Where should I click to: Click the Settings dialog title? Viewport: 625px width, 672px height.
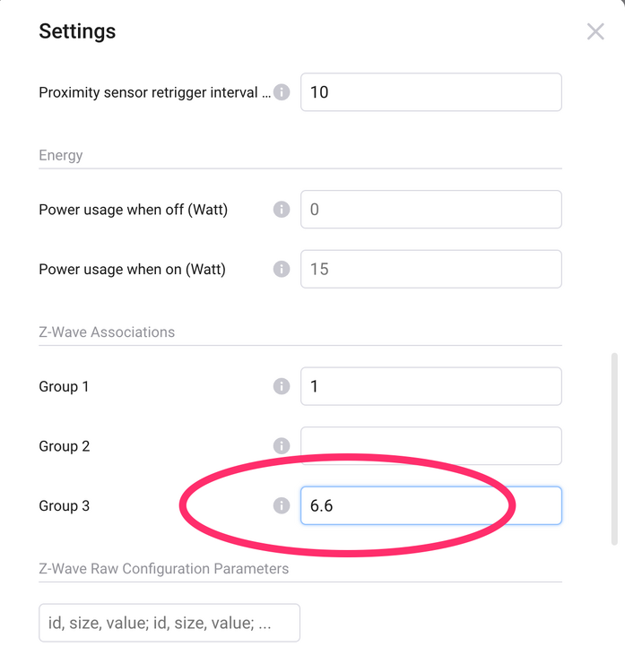(x=77, y=31)
